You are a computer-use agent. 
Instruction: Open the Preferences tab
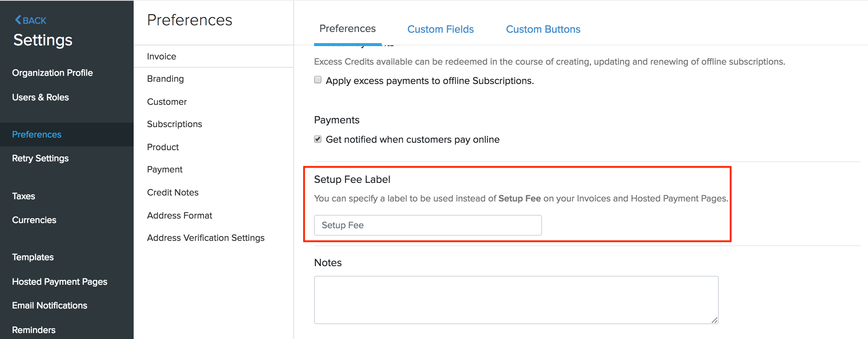347,29
